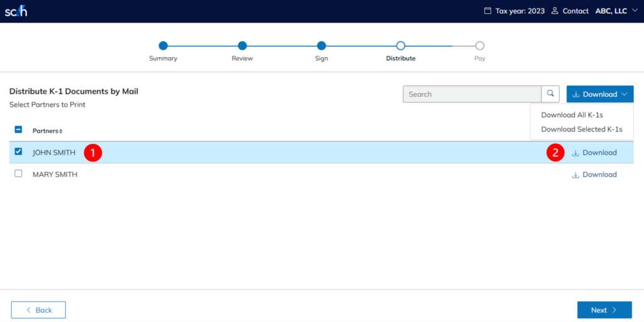Screen dimensions: 644x322
Task: Check the MARY SMITH checkbox
Action: tap(18, 174)
